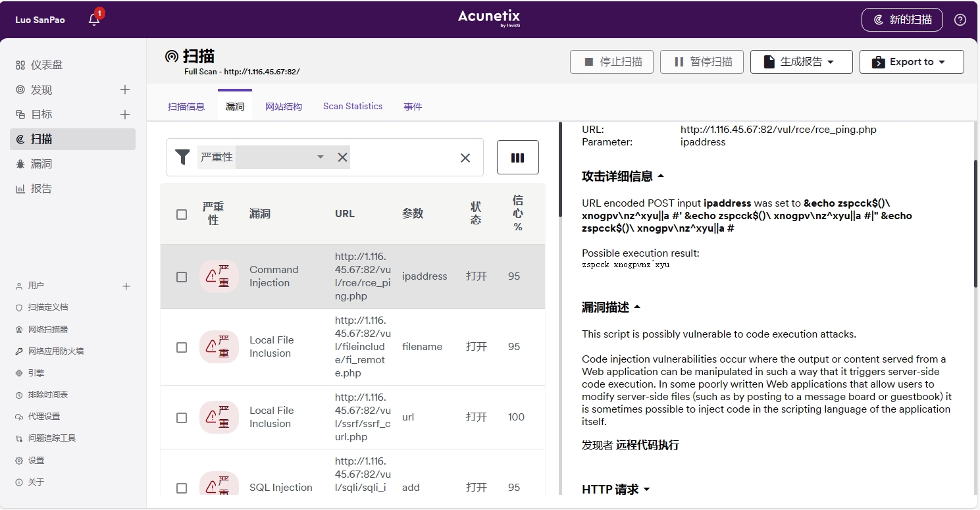Screen dimensions: 980x510
Task: Click the filter funnel icon
Action: (182, 157)
